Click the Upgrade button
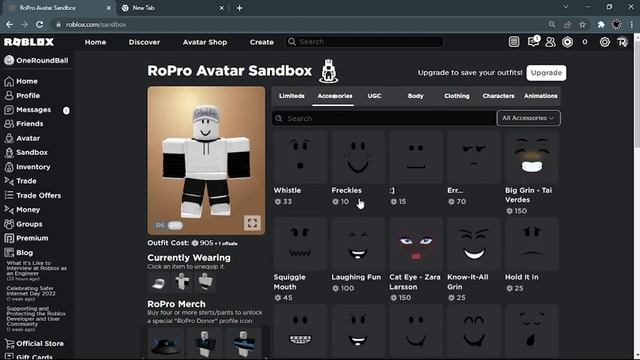Viewport: 640px width, 360px height. pos(546,73)
